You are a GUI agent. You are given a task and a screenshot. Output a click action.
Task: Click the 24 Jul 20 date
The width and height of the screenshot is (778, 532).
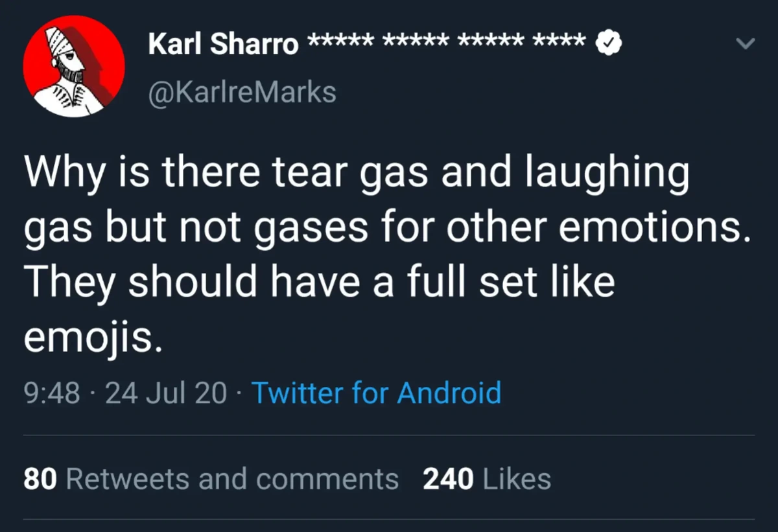(x=166, y=393)
